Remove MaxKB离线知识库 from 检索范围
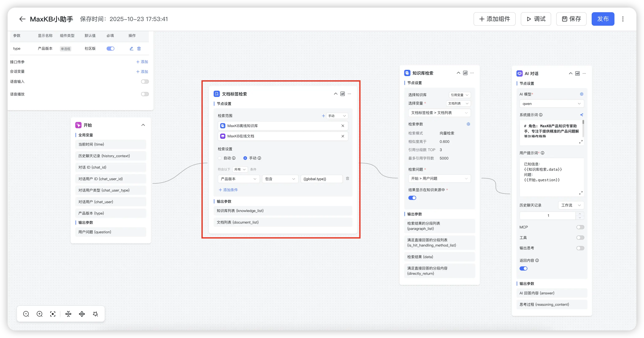This screenshot has height=338, width=644. [343, 126]
